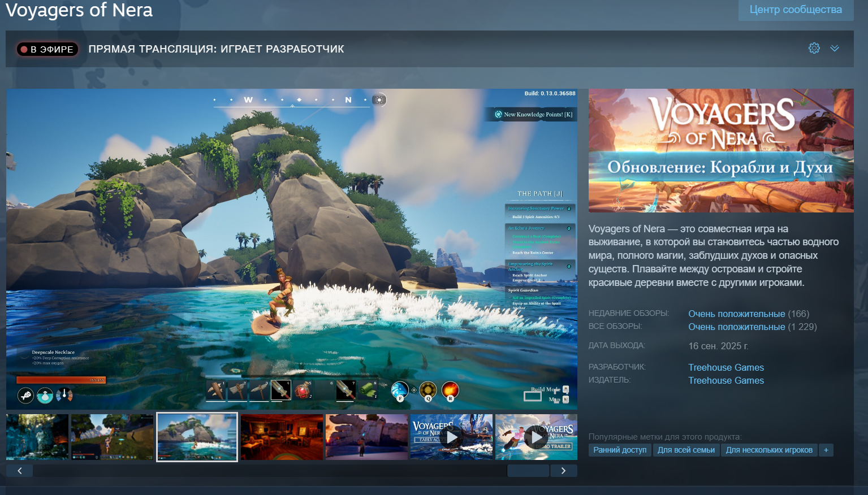Open the large surfing screenshot in the viewer

pyautogui.click(x=292, y=249)
